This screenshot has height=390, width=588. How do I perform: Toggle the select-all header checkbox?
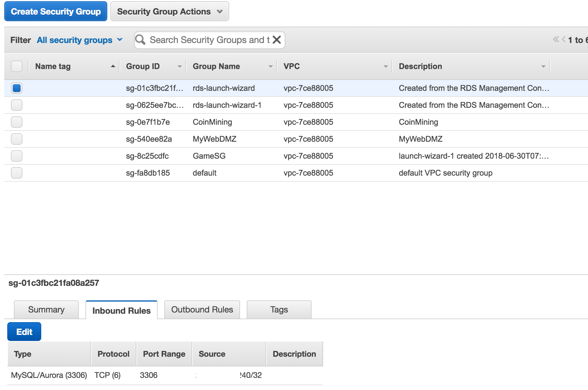coord(17,66)
